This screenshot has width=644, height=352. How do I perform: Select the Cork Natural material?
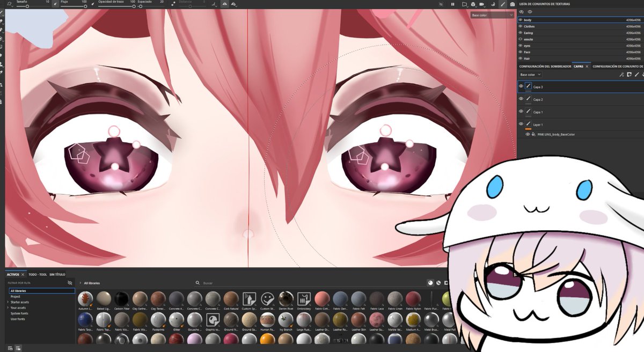(231, 299)
